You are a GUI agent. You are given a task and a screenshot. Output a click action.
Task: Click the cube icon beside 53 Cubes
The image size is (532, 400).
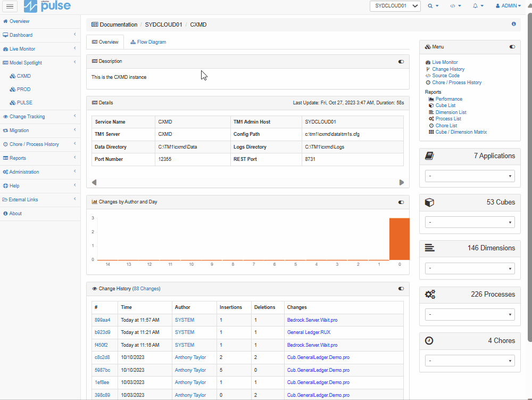pyautogui.click(x=429, y=202)
